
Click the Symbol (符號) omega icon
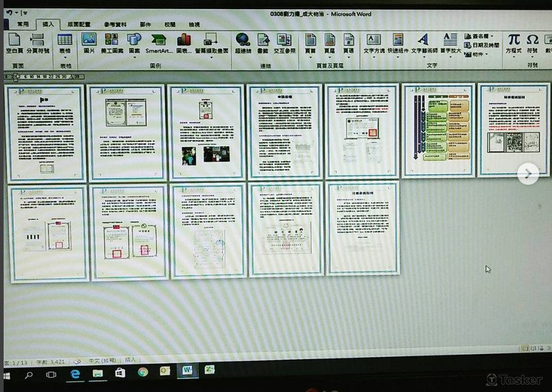(532, 43)
